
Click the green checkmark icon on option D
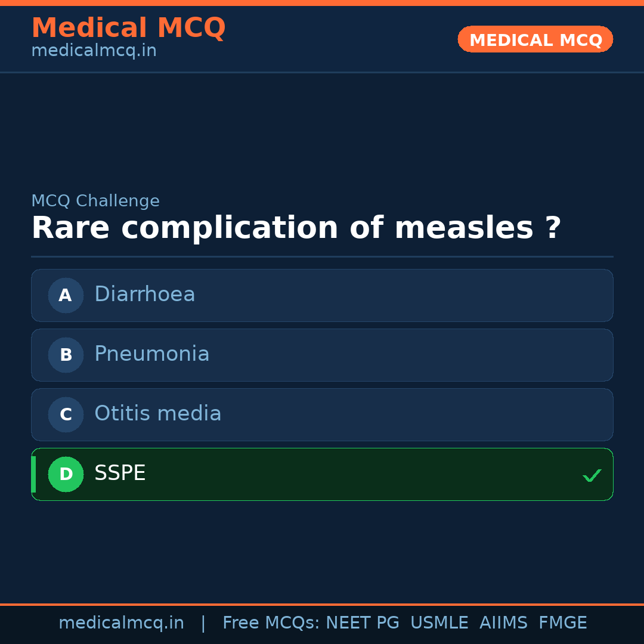click(x=592, y=475)
